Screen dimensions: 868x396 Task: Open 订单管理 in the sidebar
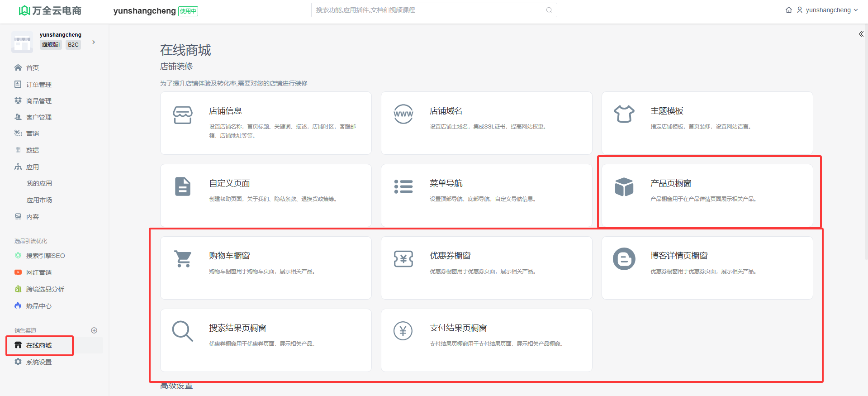tap(39, 85)
